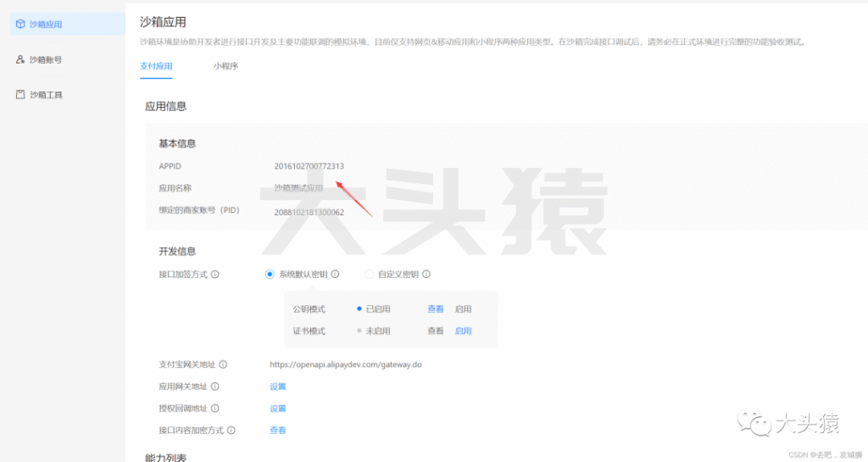Select 自定义密钥 radio option
The image size is (868, 462).
click(x=369, y=274)
